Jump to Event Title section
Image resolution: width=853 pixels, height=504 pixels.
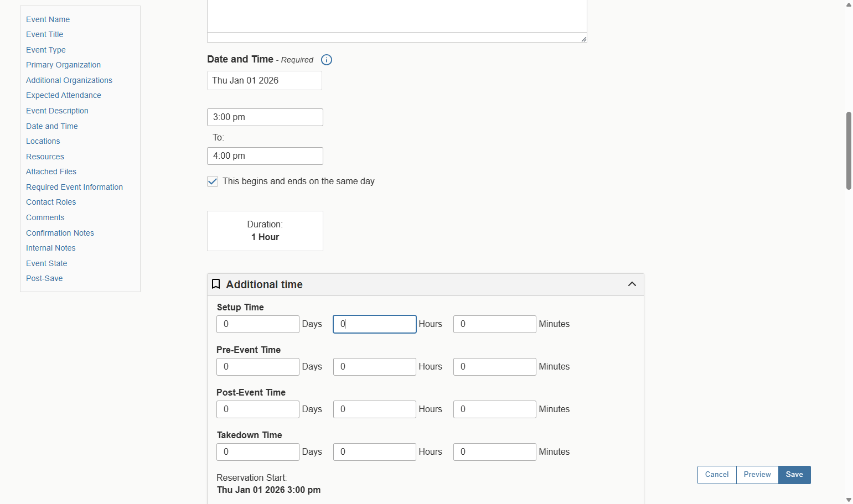44,34
